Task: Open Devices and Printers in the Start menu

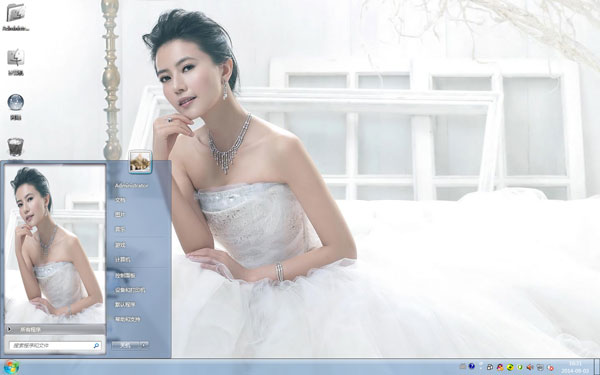Action: pos(130,290)
